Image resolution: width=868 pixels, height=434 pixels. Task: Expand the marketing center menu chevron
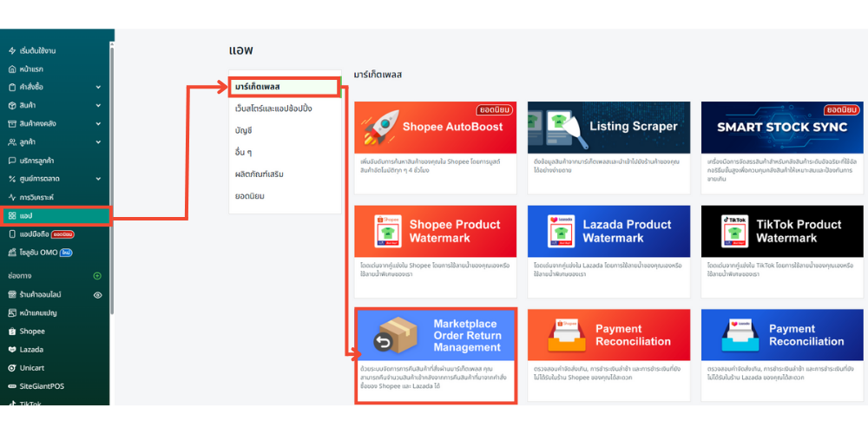click(x=97, y=179)
